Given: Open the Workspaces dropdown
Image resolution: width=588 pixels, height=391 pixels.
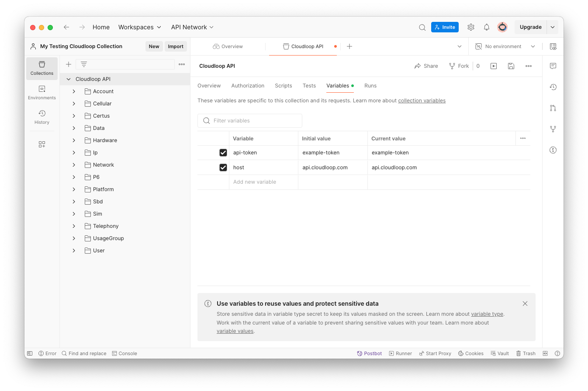Looking at the screenshot, I should point(140,27).
